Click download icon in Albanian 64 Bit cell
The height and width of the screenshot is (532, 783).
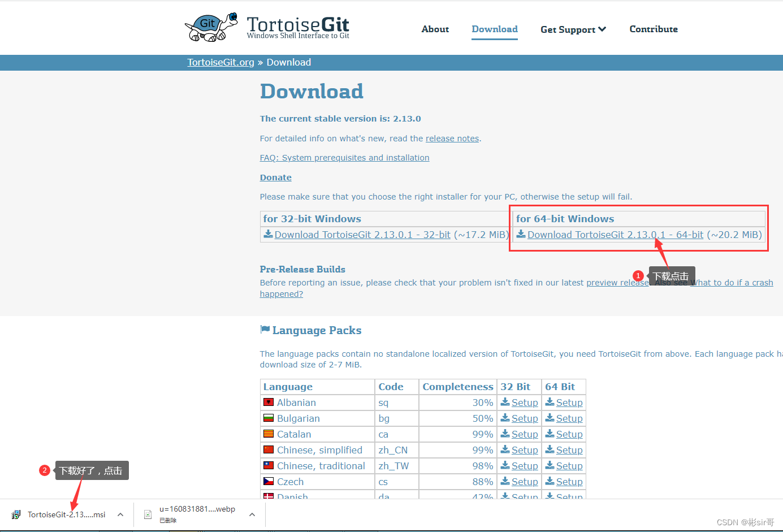(x=550, y=402)
